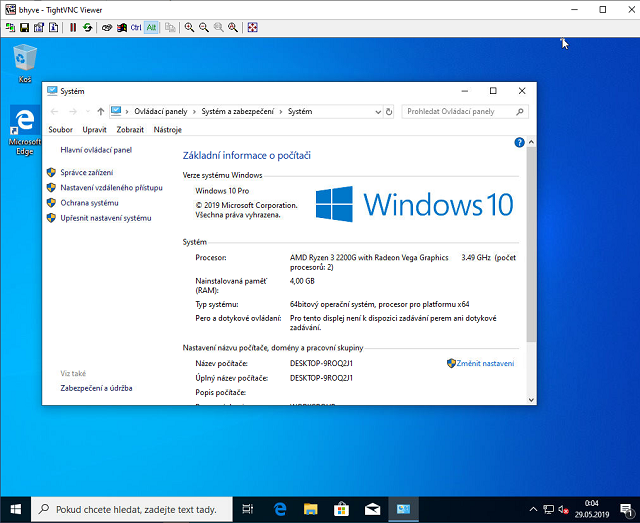Launch Edge from the taskbar

tap(280, 509)
